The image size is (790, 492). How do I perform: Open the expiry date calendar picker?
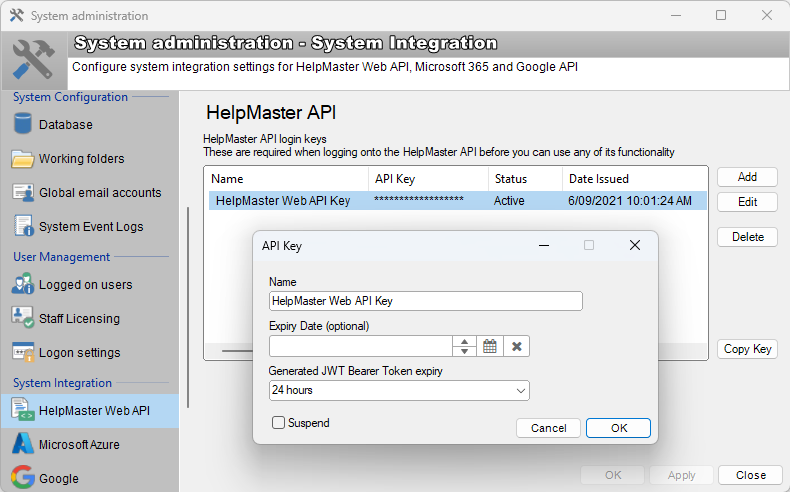490,346
